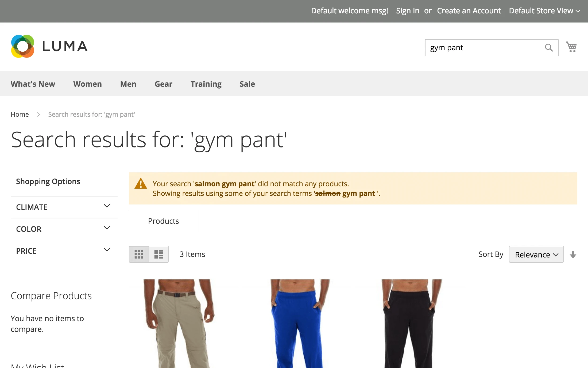
Task: Click the descending sort direction arrow
Action: [573, 255]
